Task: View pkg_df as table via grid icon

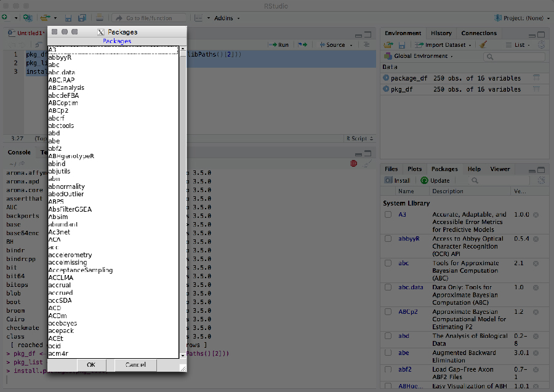Action: (x=536, y=89)
